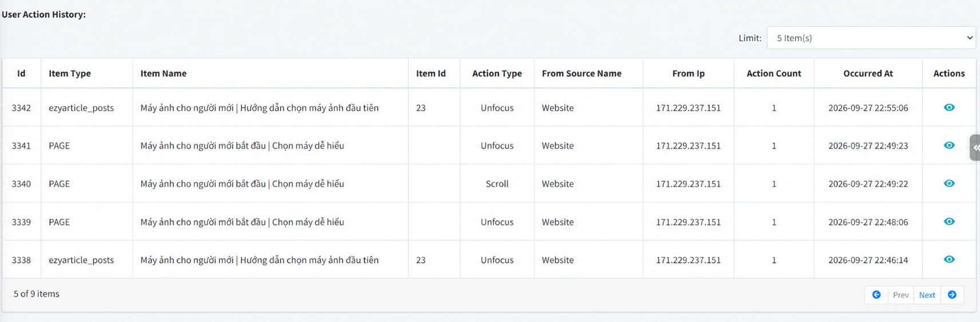The image size is (980, 322).
Task: Click timestamp 2026-09-27 22:55:06
Action: coord(868,108)
